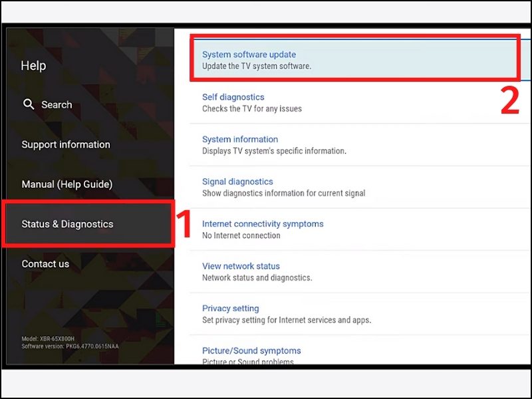532x399 pixels.
Task: Open Privacy setting options
Action: [x=231, y=309]
